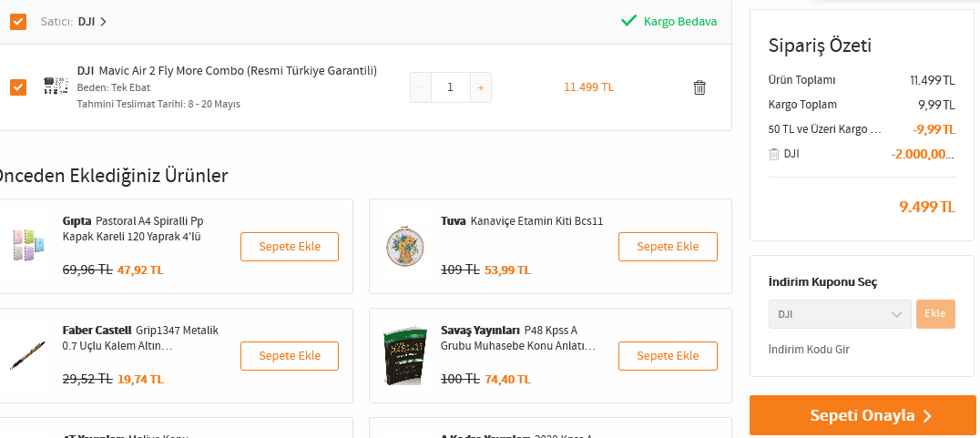Delete the DJI Mavic Air 2 from cart

pos(699,87)
